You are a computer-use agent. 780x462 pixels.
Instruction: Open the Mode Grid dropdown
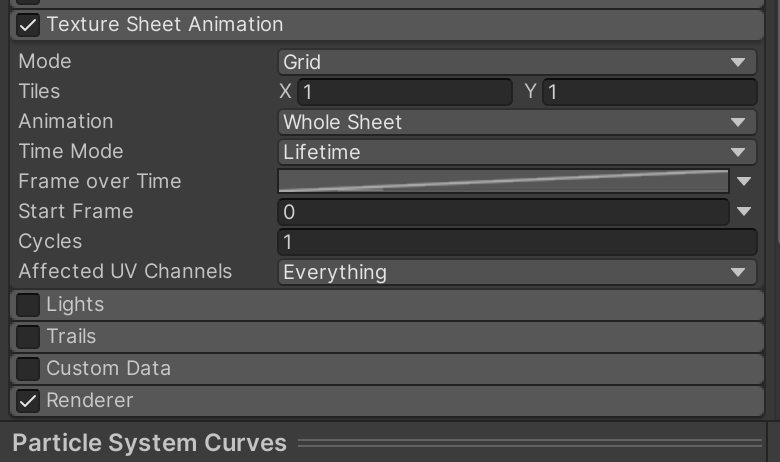516,62
